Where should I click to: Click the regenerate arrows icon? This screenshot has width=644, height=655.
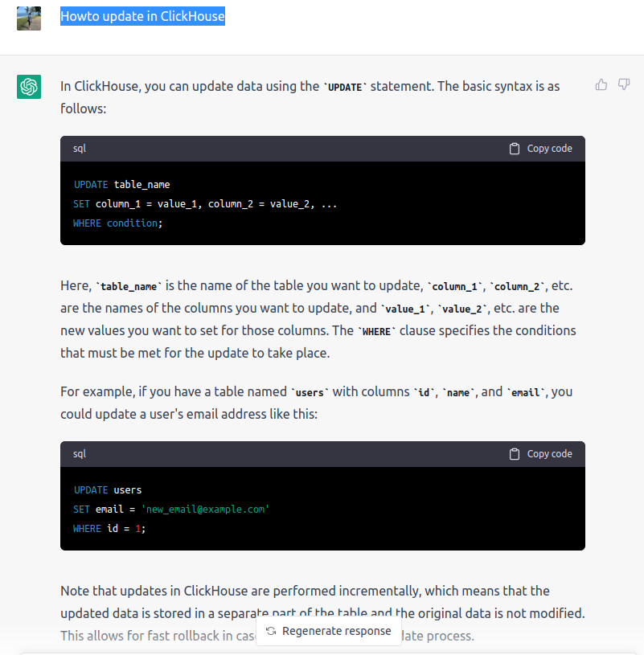(x=271, y=631)
